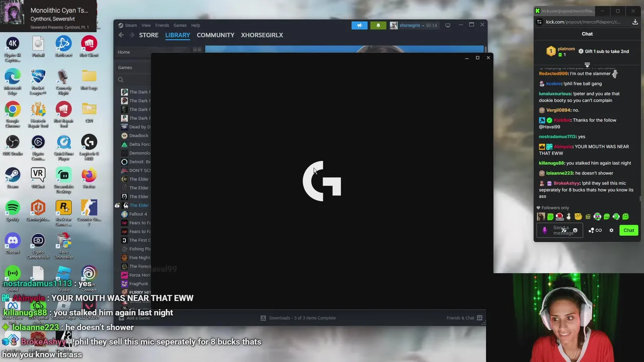Open lunaluxourious user profile in Kick chat
Image resolution: width=644 pixels, height=362 pixels.
pyautogui.click(x=555, y=94)
